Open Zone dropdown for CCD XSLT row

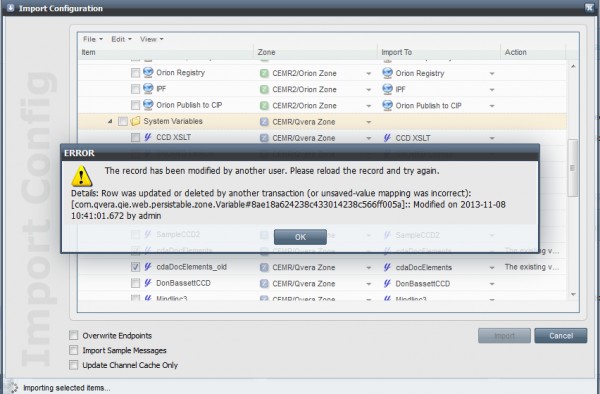coord(368,138)
